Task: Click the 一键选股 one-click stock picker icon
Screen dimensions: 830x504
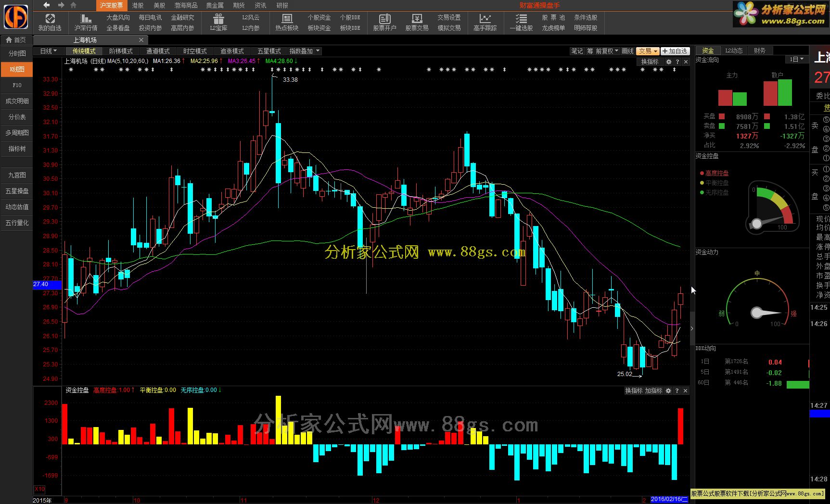Action: 521,23
